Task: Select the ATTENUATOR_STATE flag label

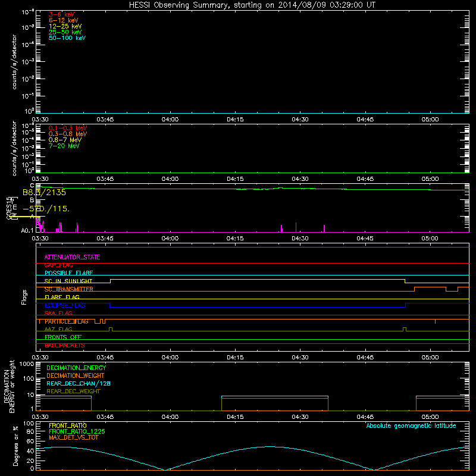Action: pyautogui.click(x=72, y=257)
